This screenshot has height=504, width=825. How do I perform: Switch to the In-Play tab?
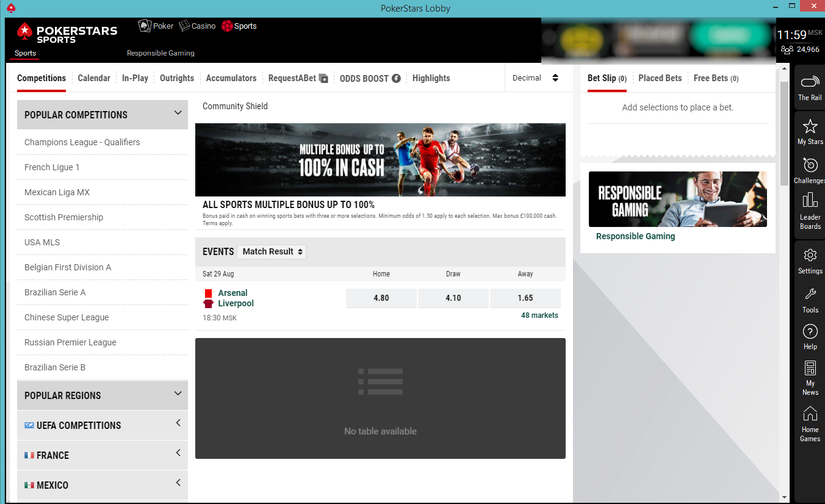point(135,78)
